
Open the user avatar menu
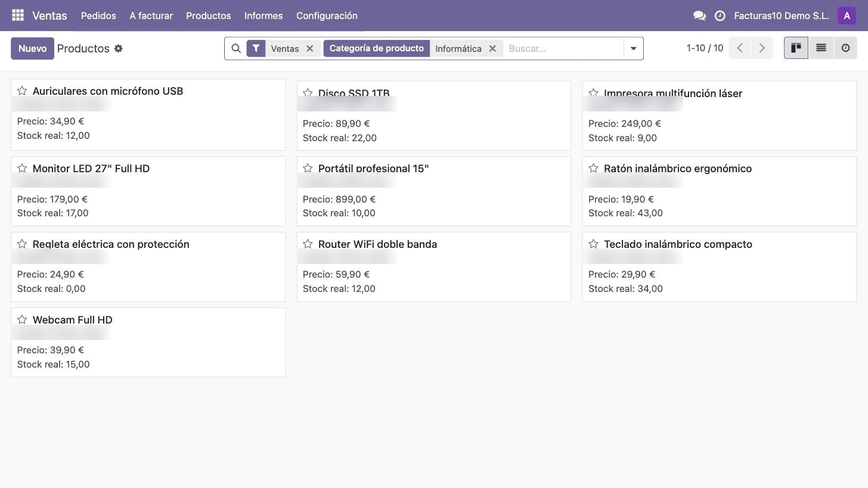click(x=847, y=15)
